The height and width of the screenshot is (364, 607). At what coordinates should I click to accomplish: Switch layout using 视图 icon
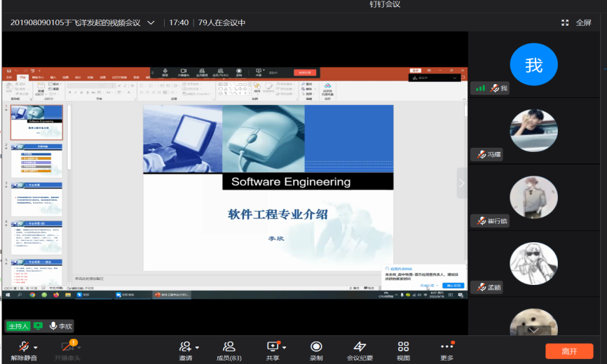pyautogui.click(x=403, y=347)
